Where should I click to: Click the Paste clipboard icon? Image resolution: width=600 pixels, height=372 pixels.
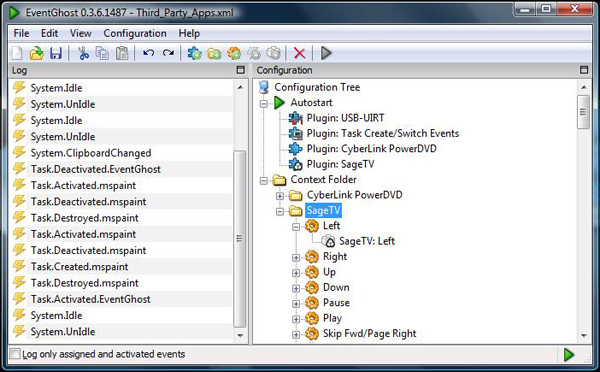click(122, 53)
